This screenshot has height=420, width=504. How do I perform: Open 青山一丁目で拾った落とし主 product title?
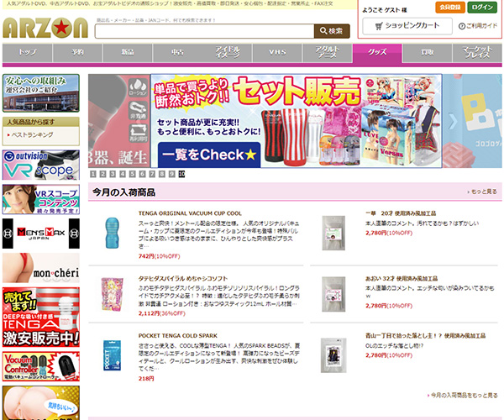[x=425, y=336]
